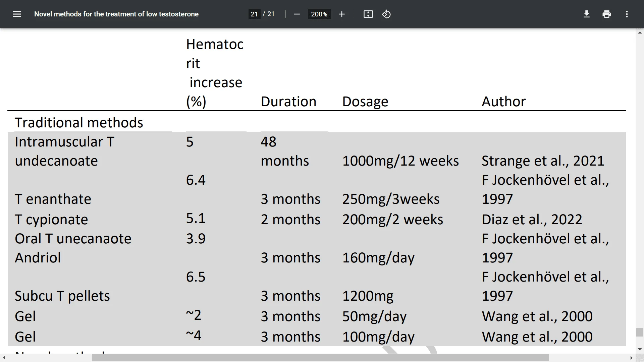Click the '3.9' hematocrit value
644x362 pixels.
pos(196,239)
